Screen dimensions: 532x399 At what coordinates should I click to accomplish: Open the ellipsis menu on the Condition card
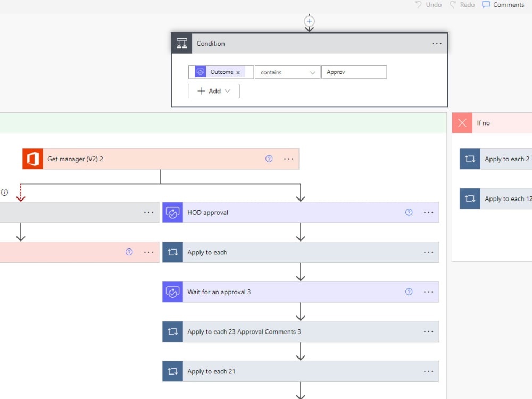coord(436,43)
